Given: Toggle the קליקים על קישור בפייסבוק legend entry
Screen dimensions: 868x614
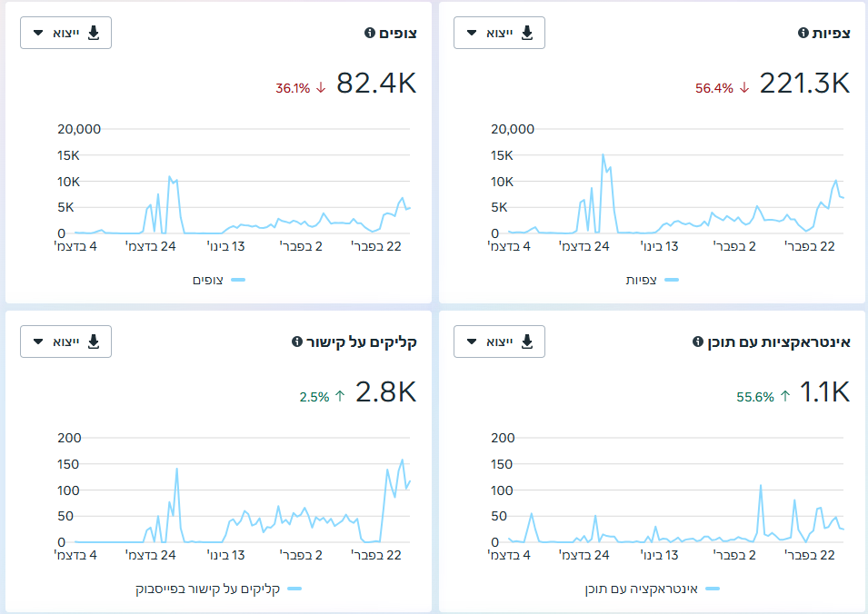Looking at the screenshot, I should [x=219, y=589].
